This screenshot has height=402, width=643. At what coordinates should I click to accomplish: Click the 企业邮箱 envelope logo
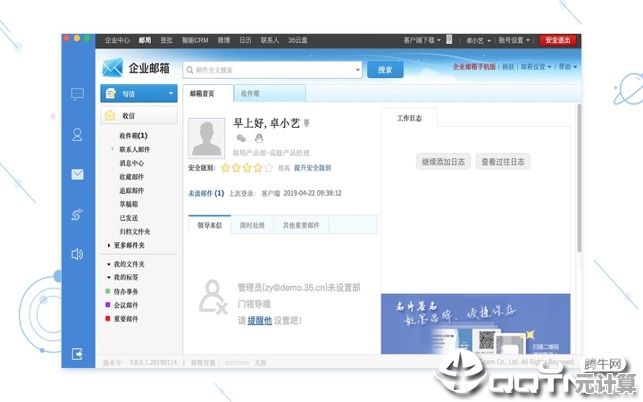click(x=112, y=69)
